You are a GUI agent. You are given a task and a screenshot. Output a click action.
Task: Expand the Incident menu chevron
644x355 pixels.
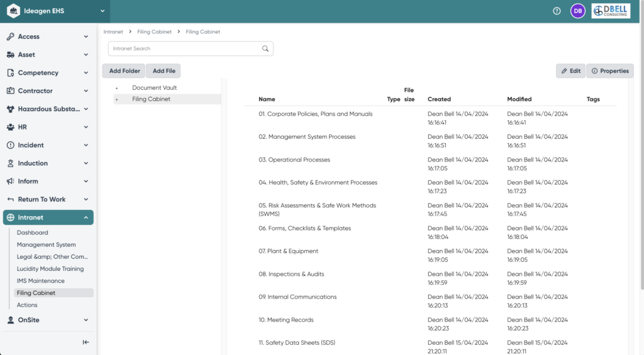pyautogui.click(x=86, y=145)
